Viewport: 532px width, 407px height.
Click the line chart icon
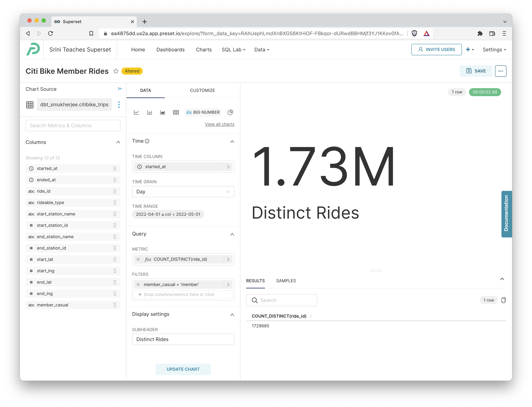click(136, 112)
